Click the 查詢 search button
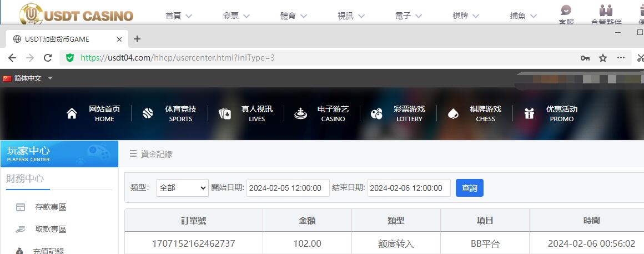644x254 pixels. tap(470, 188)
